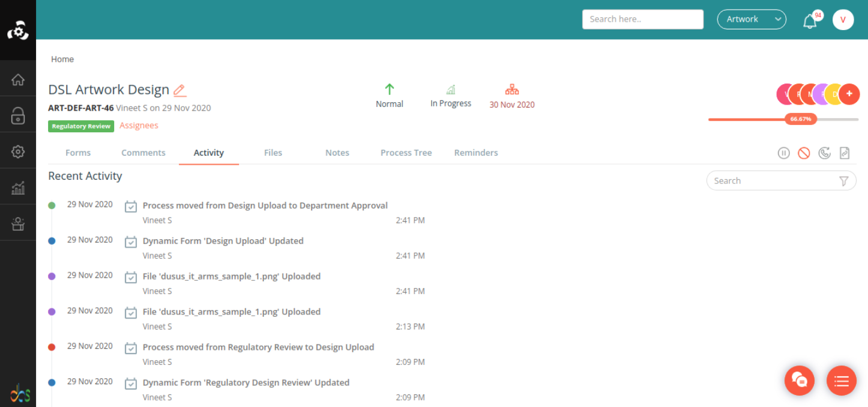Open the Home icon in the sidebar
Viewport: 868px width, 407px height.
[18, 79]
